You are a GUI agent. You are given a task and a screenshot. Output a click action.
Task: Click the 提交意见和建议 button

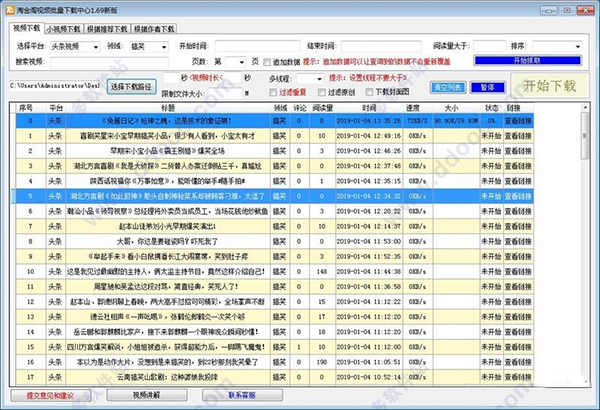point(51,395)
